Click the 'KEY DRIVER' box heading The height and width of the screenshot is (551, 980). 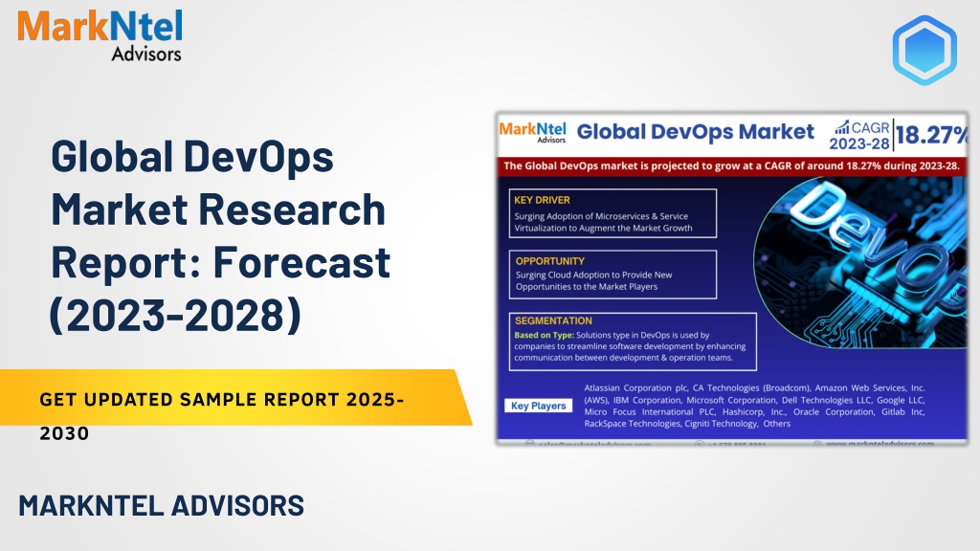[x=542, y=200]
